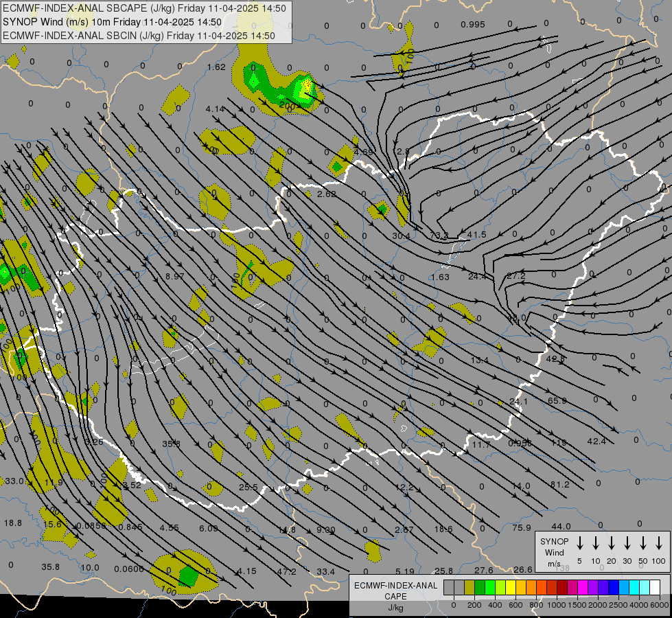Click the ECMWF-INDEX-ANAL SBCIN title line

pos(139,36)
